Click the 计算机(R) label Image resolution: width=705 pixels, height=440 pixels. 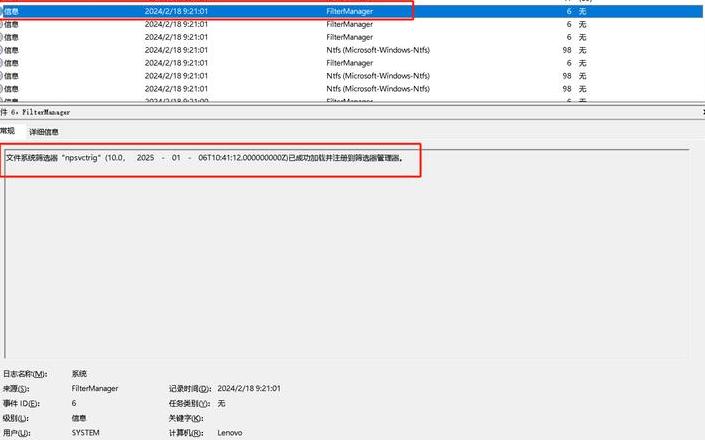pyautogui.click(x=186, y=433)
